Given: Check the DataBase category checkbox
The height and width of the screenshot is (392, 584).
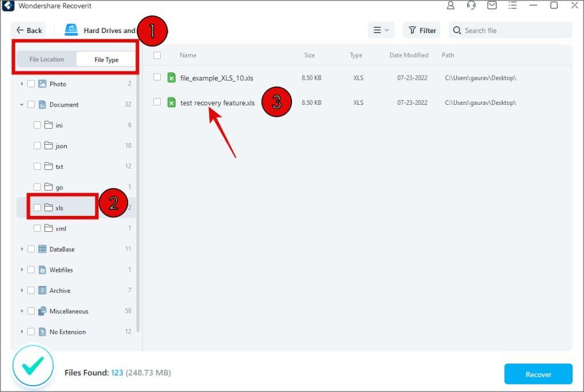Looking at the screenshot, I should point(31,249).
